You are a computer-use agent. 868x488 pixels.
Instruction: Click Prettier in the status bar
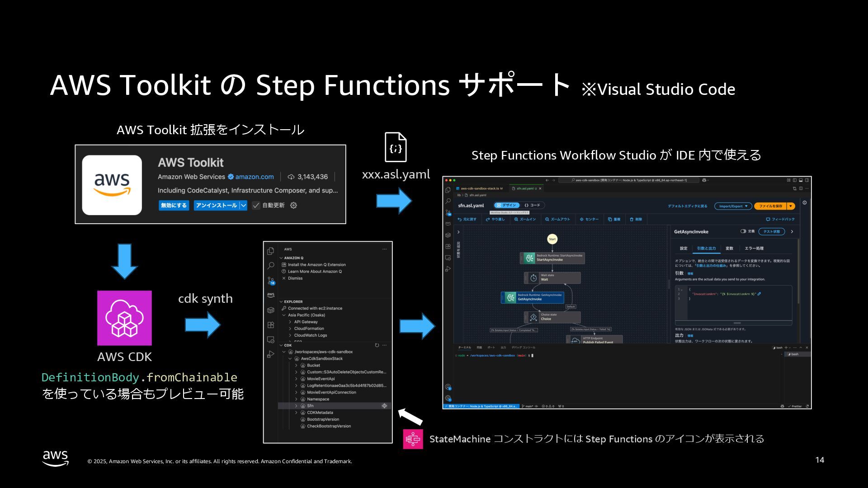(x=795, y=406)
